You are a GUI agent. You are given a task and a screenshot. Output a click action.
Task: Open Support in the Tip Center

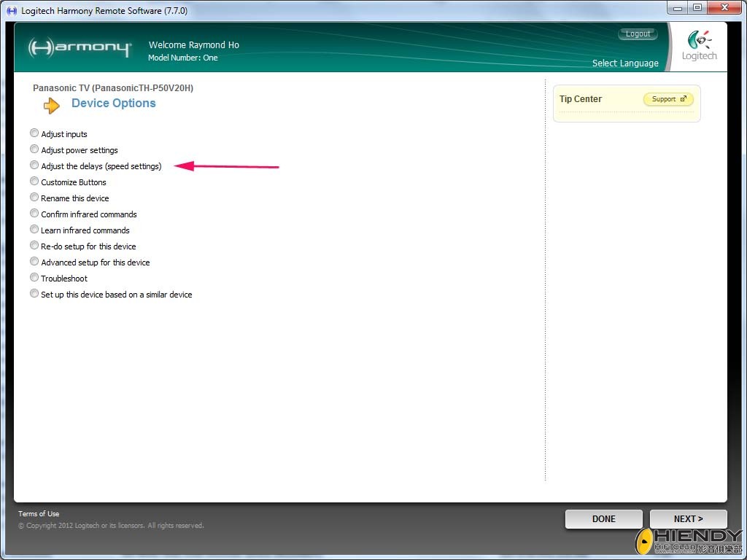pos(667,99)
